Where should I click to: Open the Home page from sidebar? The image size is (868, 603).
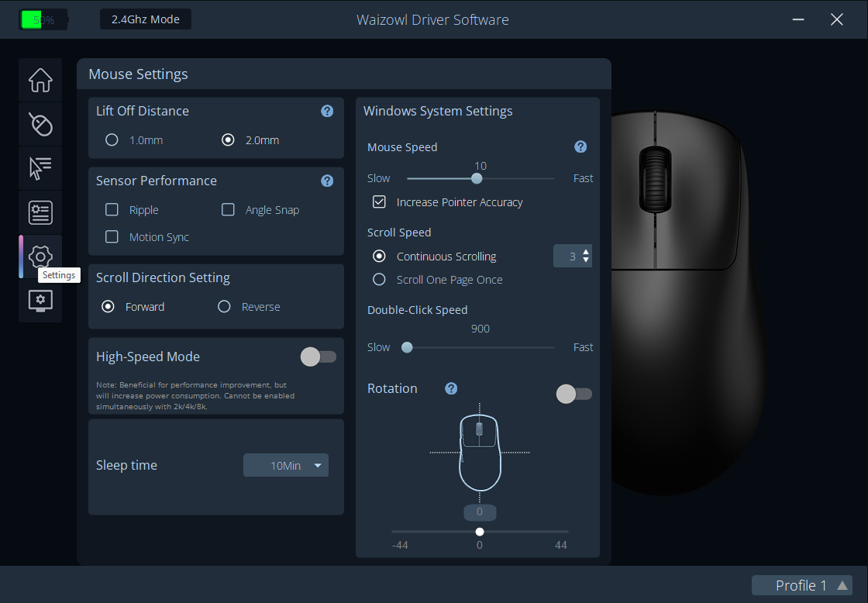tap(40, 81)
